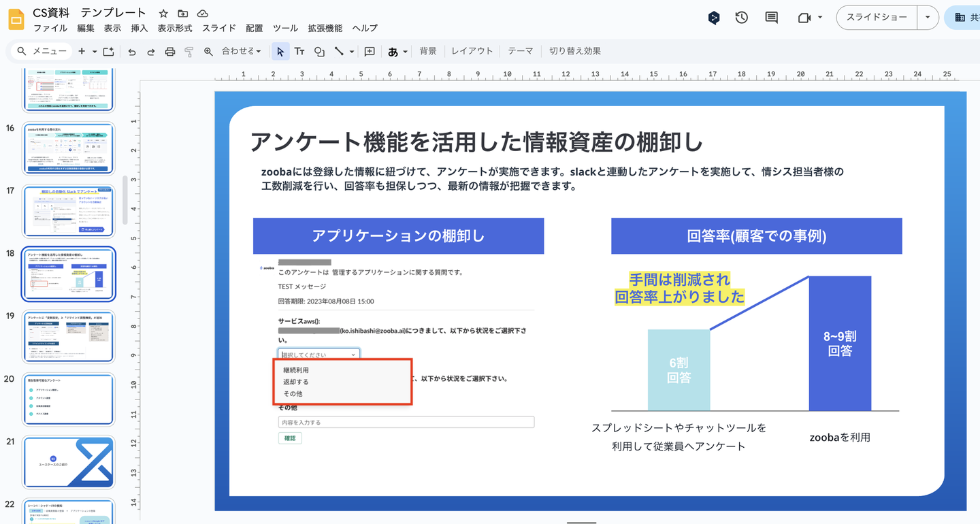
Task: Print the presentation
Action: click(x=170, y=51)
